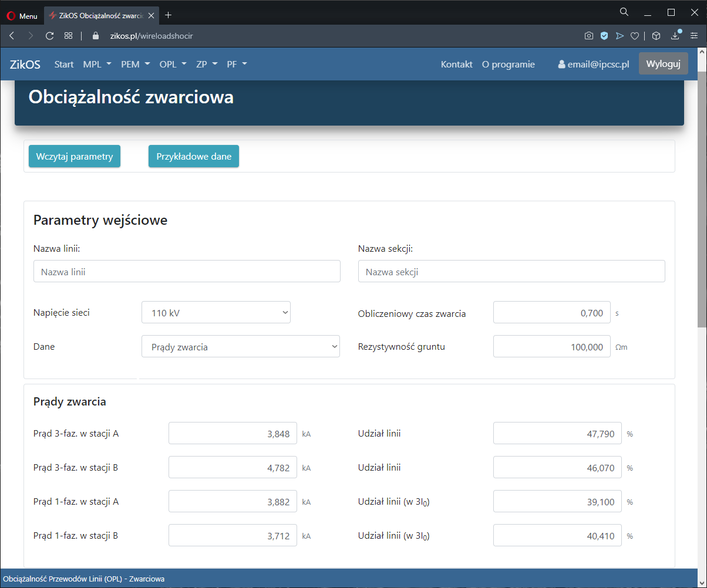Focus the Obliczeniowy czas zwarcia field
The height and width of the screenshot is (588, 707).
(551, 313)
